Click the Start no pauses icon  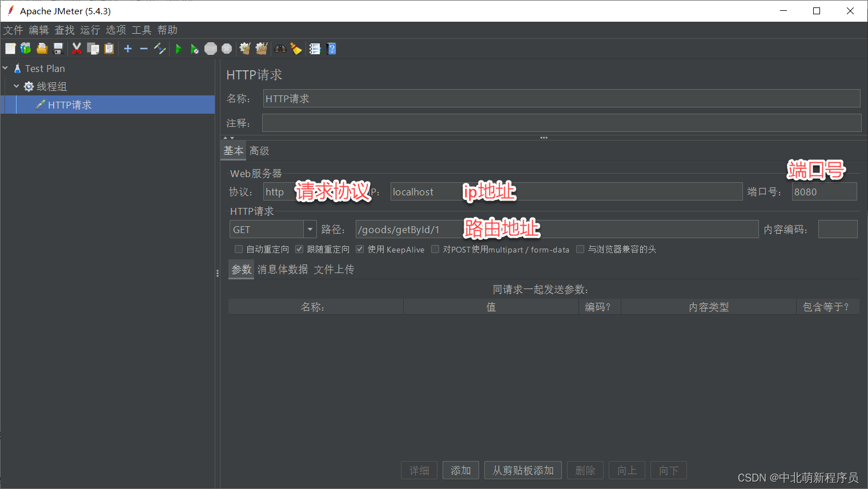point(195,49)
